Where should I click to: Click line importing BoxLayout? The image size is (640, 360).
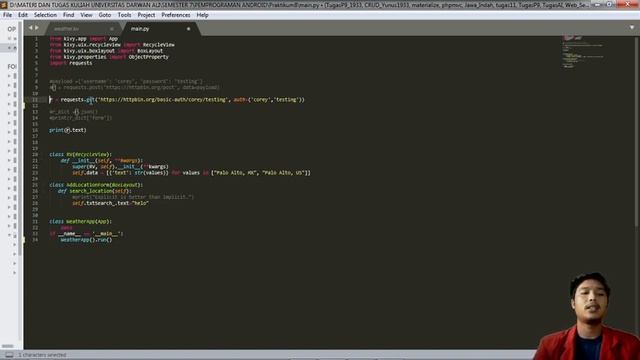point(106,51)
